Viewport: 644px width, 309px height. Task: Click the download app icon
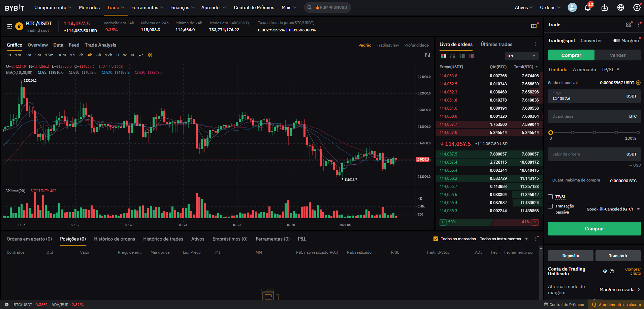605,7
